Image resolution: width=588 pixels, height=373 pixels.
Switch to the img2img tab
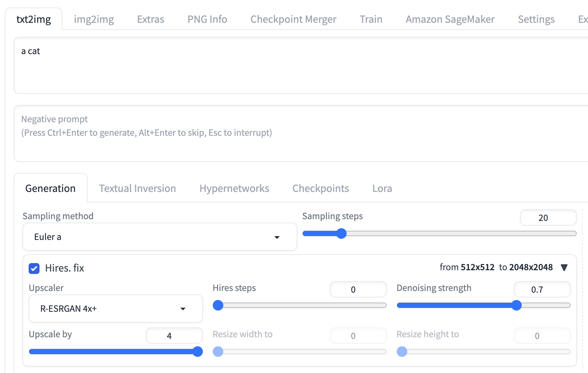[94, 19]
